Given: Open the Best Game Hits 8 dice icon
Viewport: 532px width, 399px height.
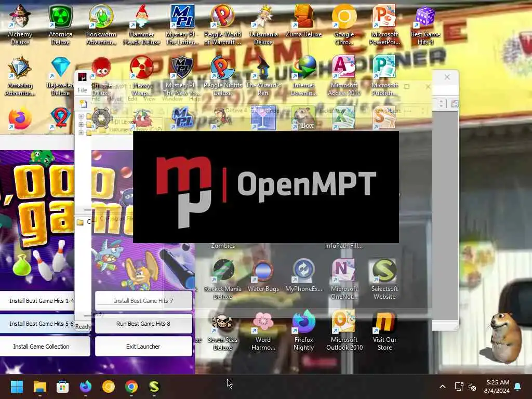Looking at the screenshot, I should click(425, 24).
